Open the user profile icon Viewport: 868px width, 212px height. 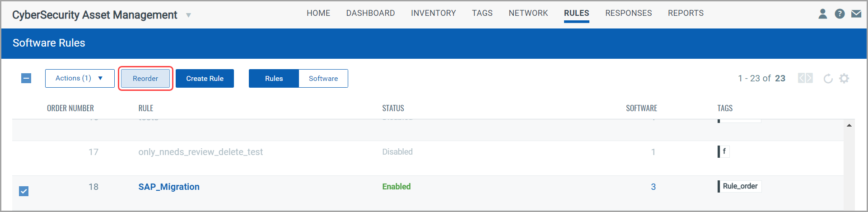(823, 14)
